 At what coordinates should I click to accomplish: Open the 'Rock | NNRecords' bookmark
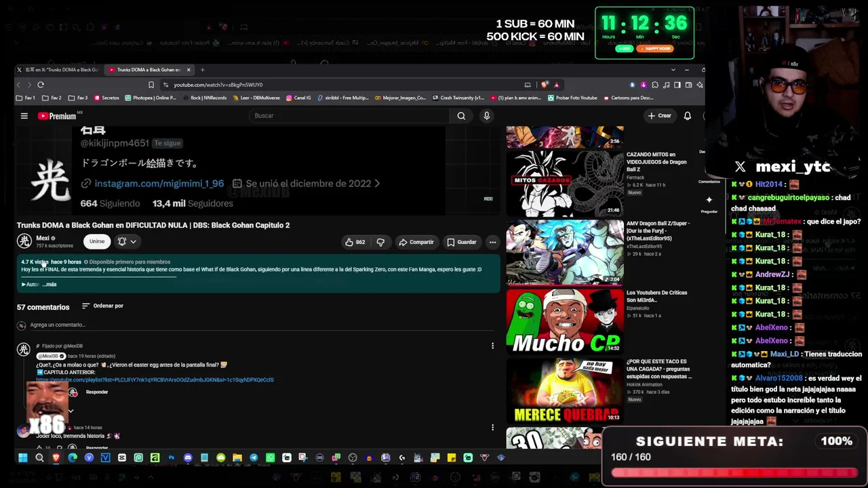[x=204, y=98]
